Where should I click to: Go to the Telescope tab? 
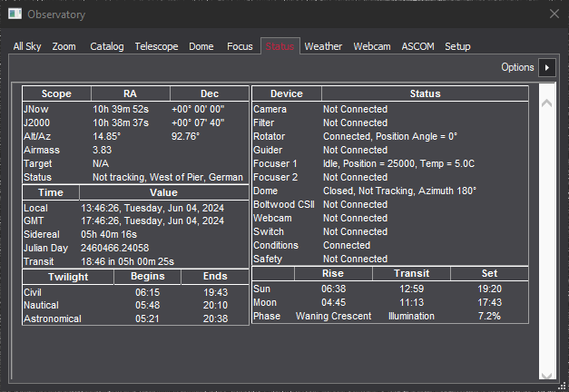(x=156, y=46)
